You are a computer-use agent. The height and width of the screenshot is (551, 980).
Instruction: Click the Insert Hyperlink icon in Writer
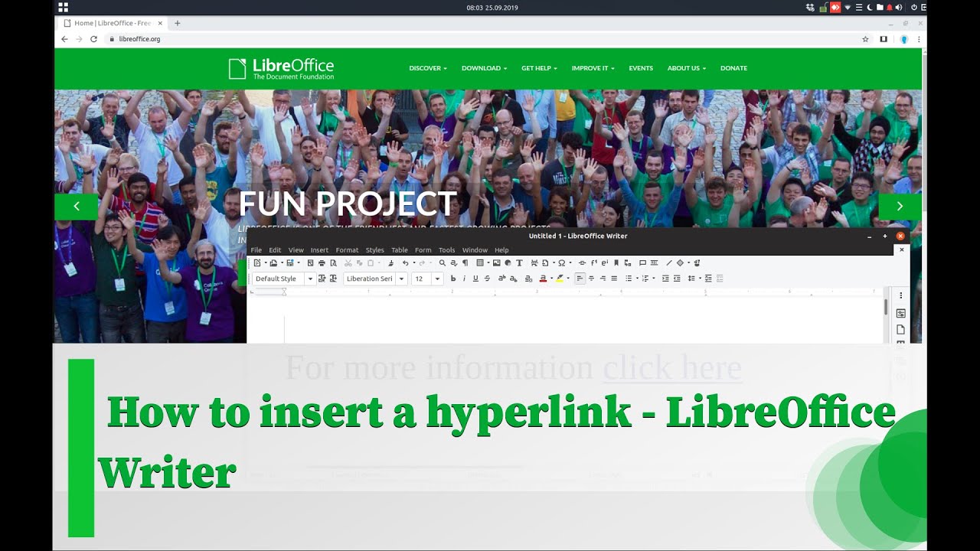pos(582,262)
